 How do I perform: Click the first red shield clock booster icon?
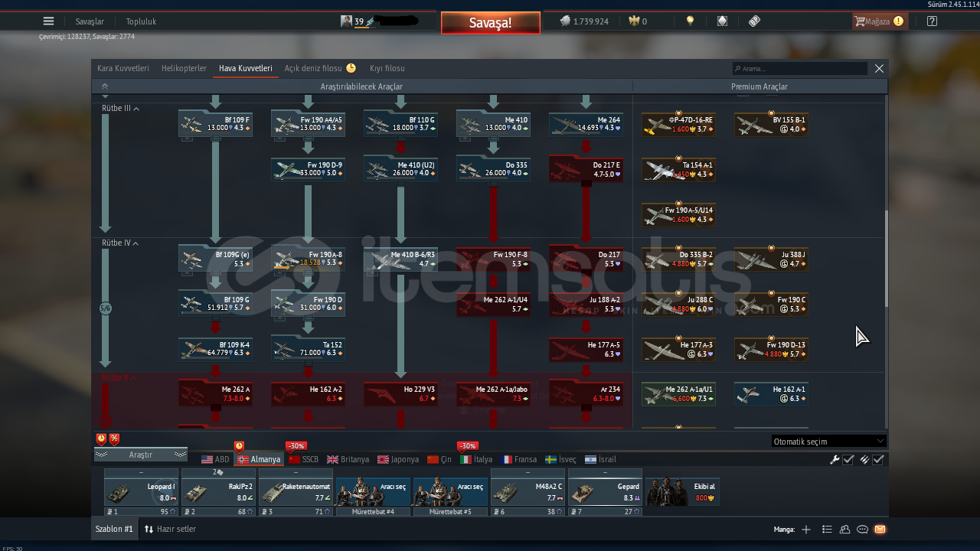coord(101,439)
